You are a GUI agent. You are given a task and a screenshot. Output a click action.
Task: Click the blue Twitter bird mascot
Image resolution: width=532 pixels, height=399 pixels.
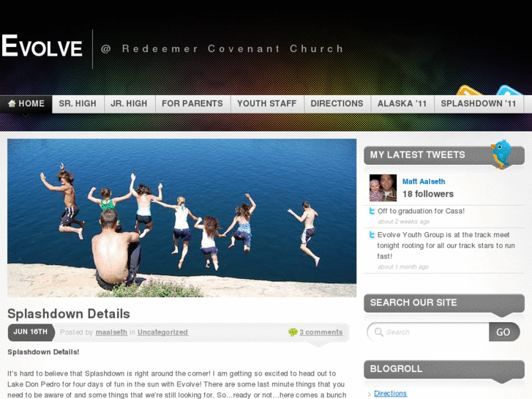pos(501,154)
